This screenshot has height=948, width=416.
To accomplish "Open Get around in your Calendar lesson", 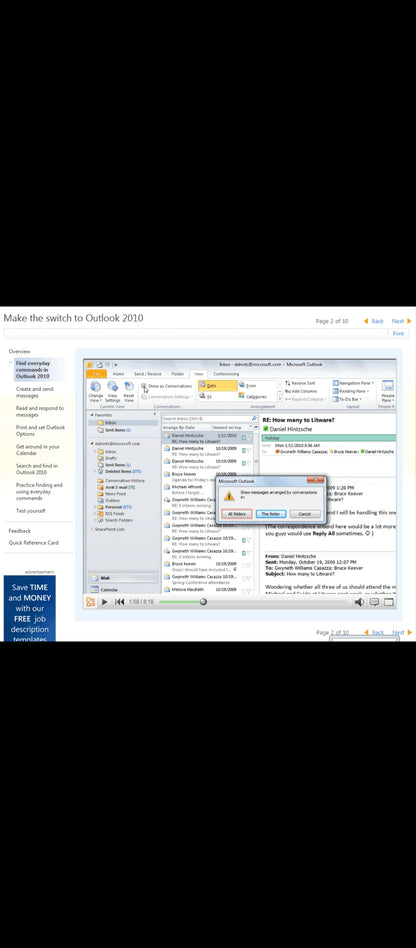I will click(37, 450).
